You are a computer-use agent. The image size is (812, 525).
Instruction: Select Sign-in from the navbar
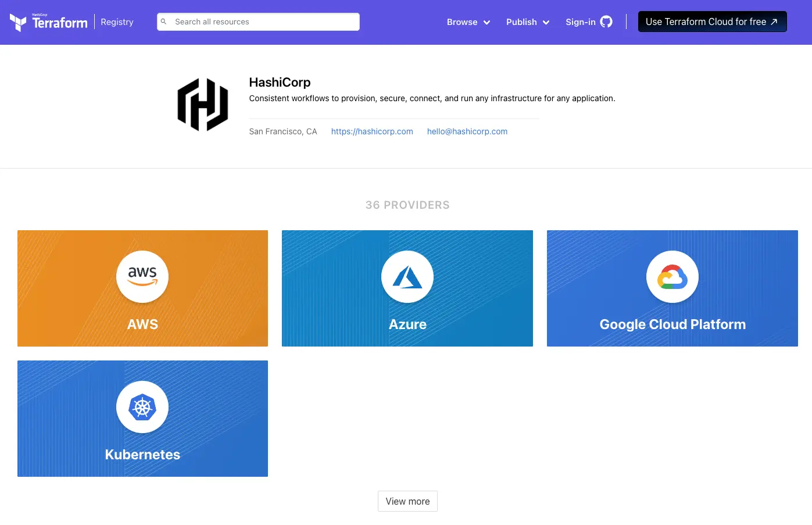pyautogui.click(x=581, y=22)
